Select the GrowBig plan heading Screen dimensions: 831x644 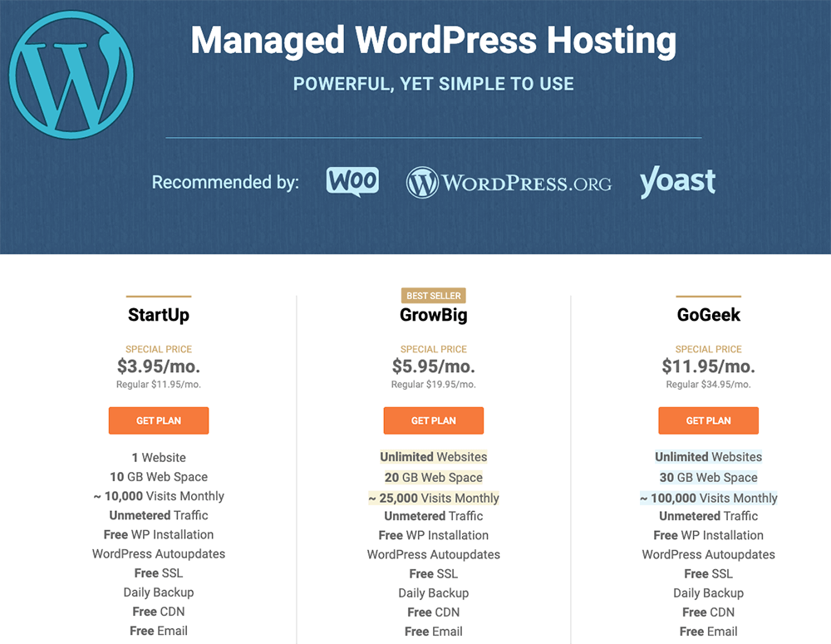coord(434,315)
